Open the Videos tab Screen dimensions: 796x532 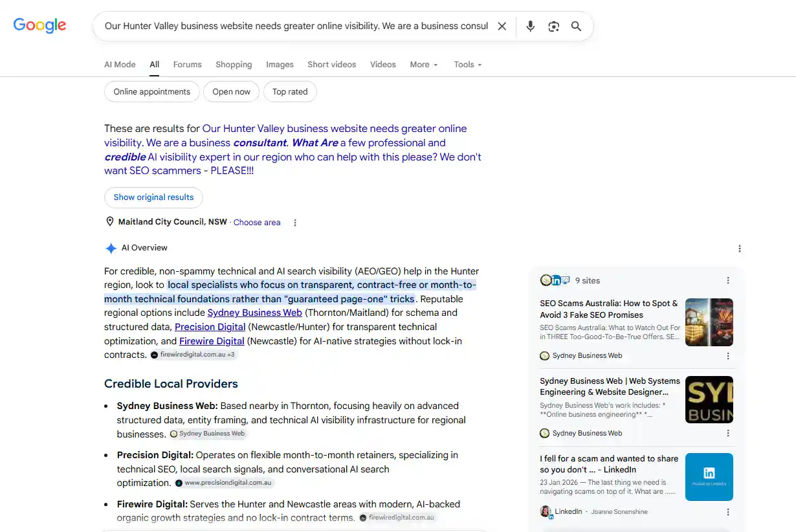(x=382, y=65)
